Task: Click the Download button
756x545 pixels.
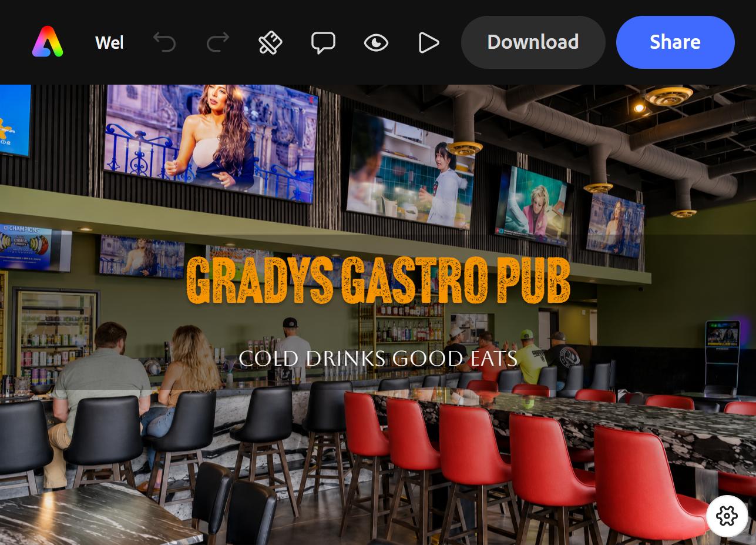Action: 533,42
